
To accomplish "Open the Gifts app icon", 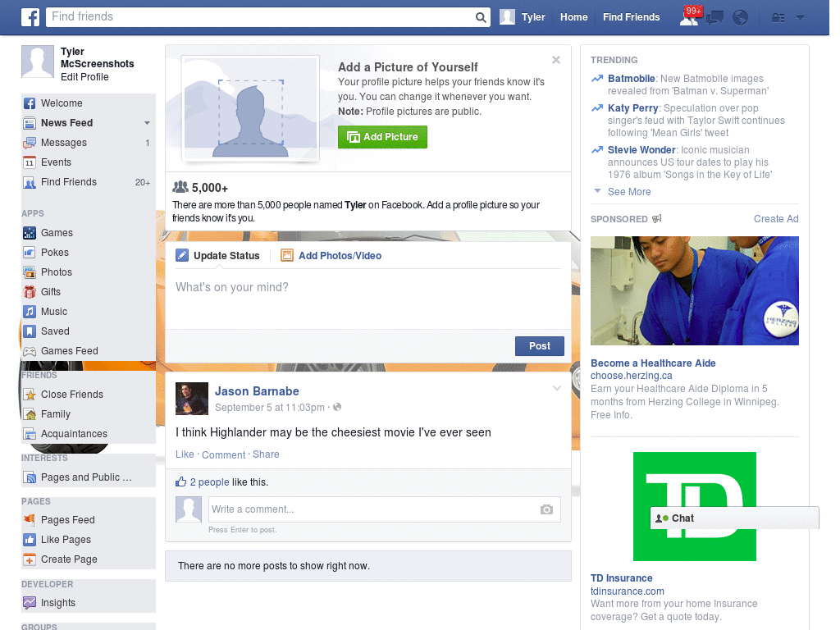I will [30, 292].
